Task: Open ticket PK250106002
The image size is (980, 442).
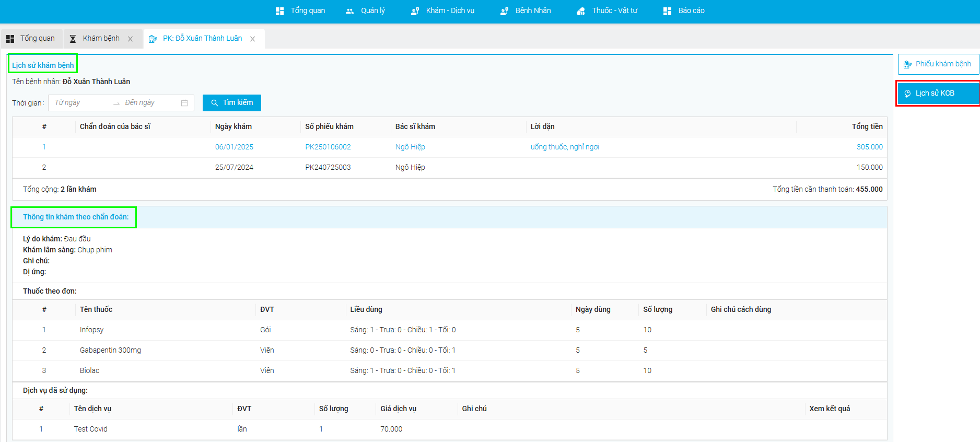Action: [328, 147]
